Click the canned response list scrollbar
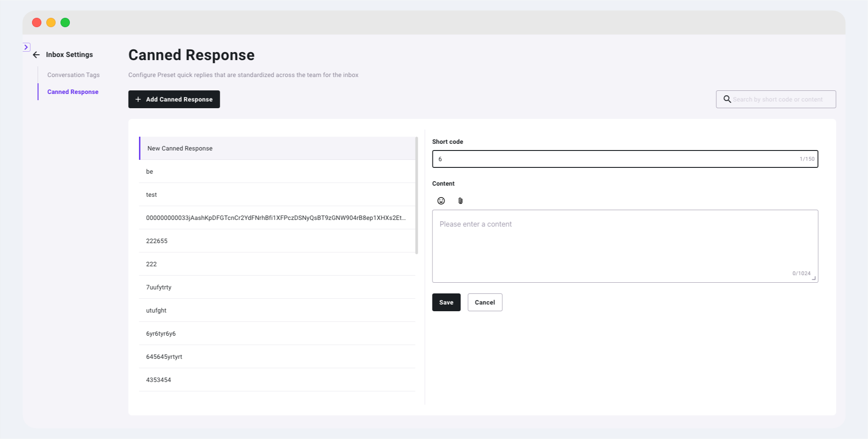Image resolution: width=868 pixels, height=439 pixels. [416, 196]
